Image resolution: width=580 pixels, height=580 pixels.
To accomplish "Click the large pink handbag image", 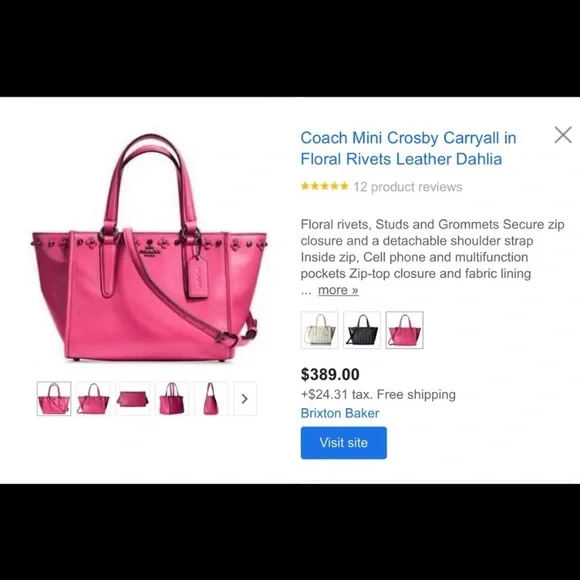I will pyautogui.click(x=149, y=248).
